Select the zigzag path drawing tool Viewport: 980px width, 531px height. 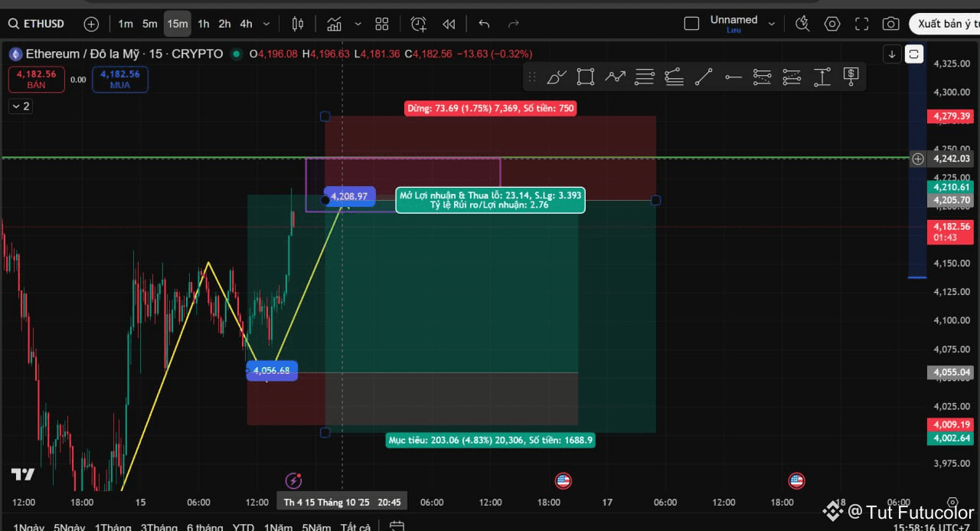coord(616,77)
